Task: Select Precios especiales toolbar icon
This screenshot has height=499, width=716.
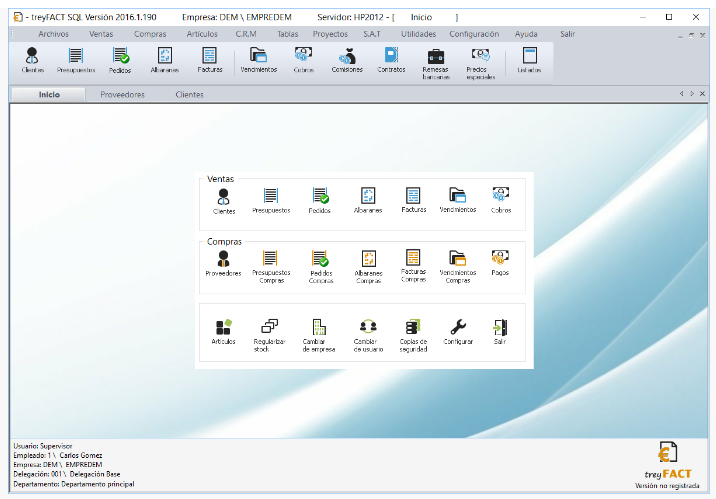Action: point(480,63)
